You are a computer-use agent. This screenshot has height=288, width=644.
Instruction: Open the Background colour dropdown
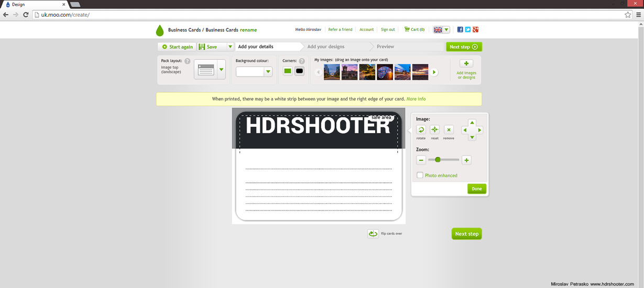tap(268, 72)
